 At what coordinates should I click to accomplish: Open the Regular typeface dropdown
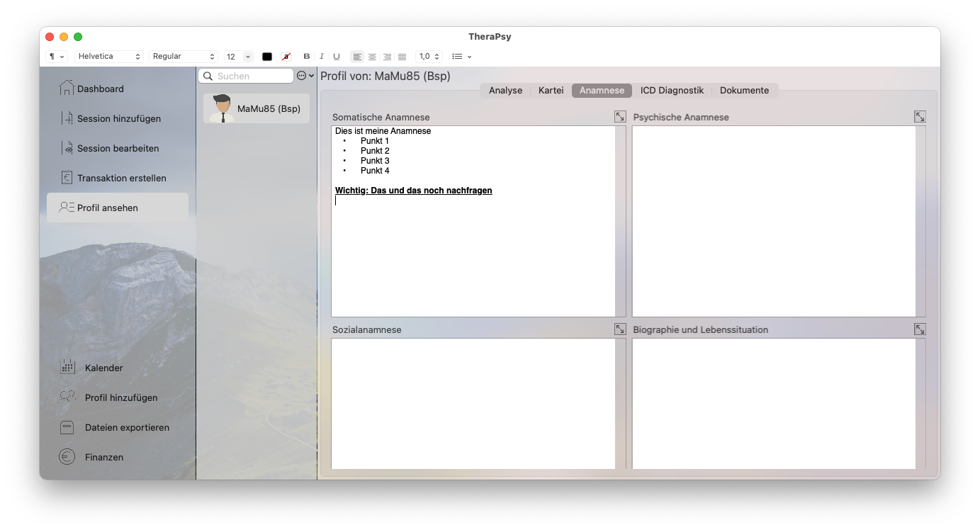184,57
